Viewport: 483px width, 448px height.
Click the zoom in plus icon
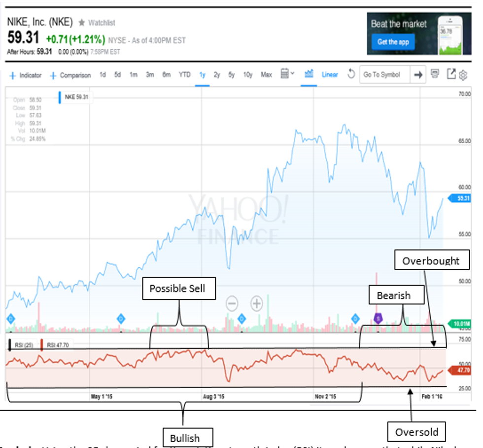(x=257, y=303)
